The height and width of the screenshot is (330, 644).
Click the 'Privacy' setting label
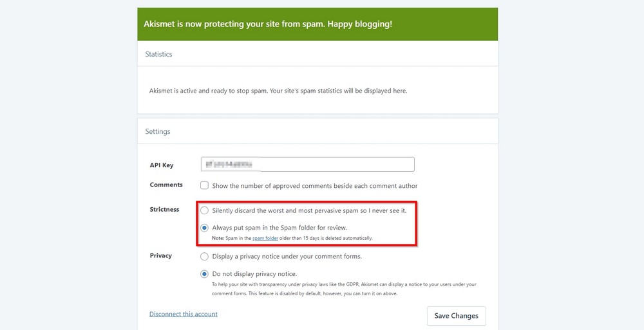pos(160,256)
